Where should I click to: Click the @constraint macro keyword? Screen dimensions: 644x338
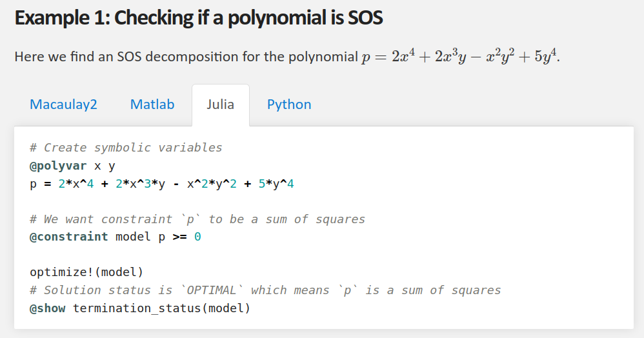coord(68,237)
